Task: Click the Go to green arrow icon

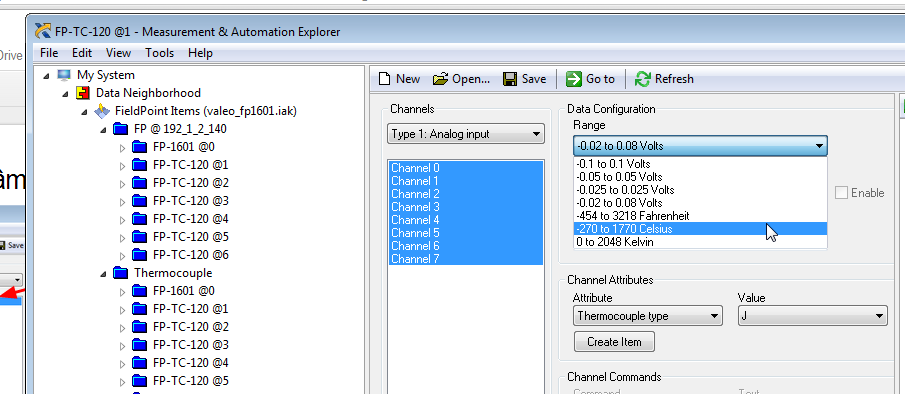Action: coord(574,79)
